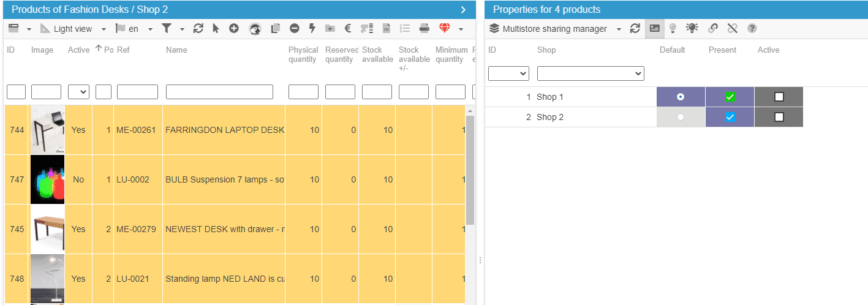Check the Active checkbox for Shop 1
This screenshot has height=305, width=868.
[x=779, y=97]
